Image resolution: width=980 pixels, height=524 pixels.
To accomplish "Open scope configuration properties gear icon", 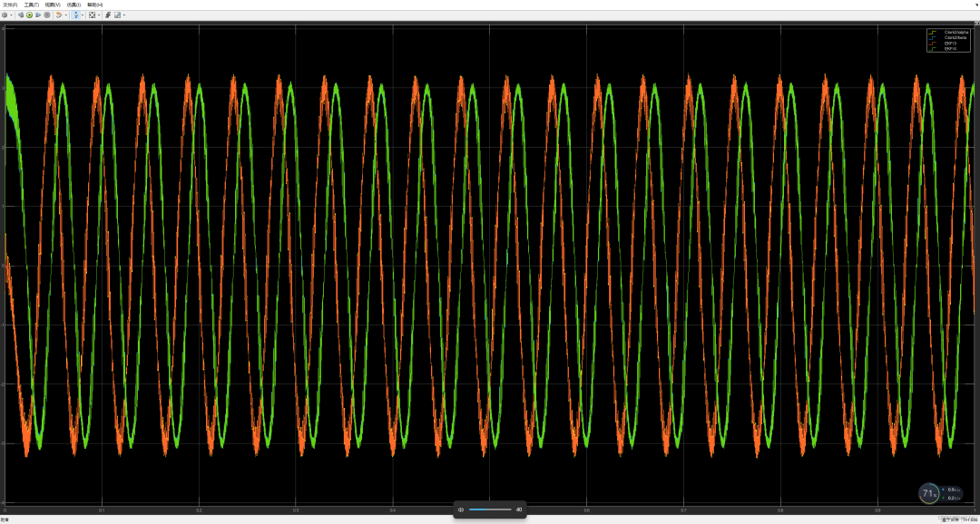I will (x=5, y=15).
